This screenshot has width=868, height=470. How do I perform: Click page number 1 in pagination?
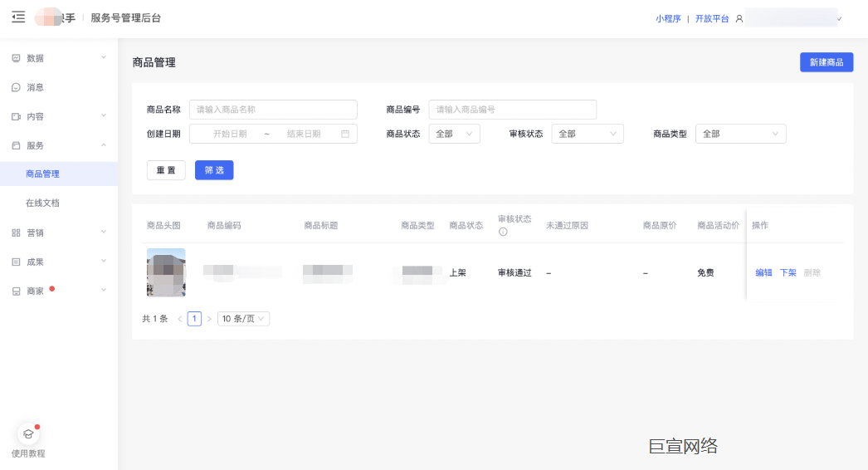(194, 319)
